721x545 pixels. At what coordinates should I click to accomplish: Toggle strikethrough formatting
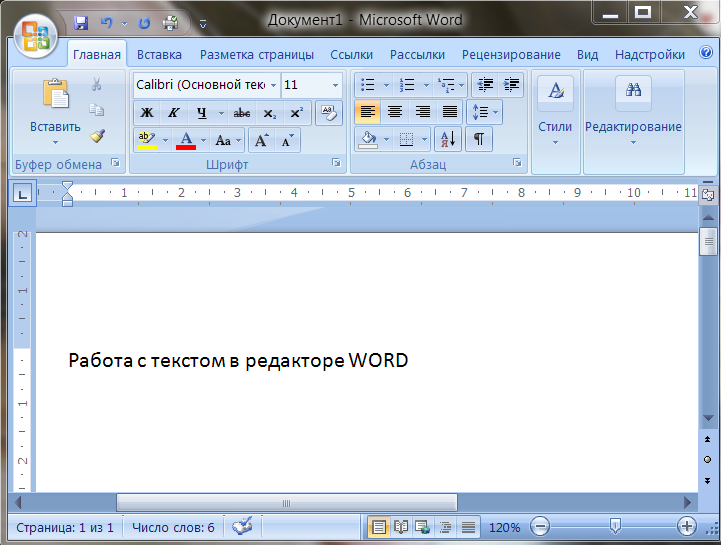242,113
